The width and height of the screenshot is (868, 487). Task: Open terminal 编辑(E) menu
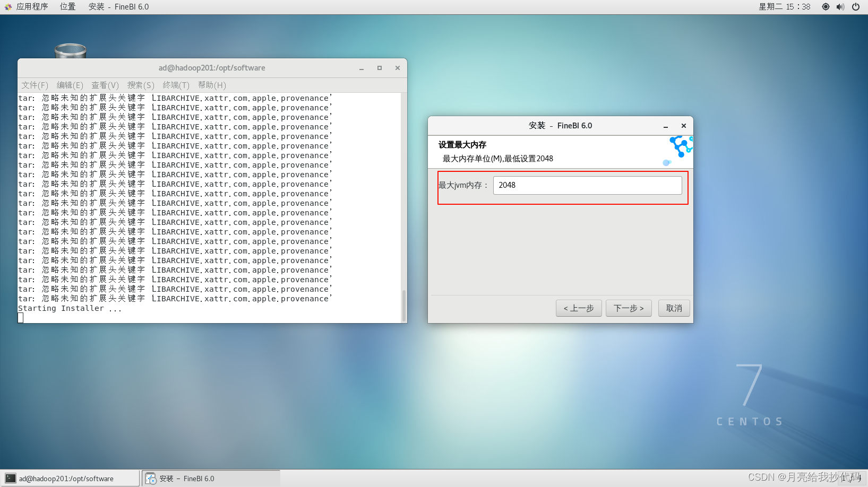point(70,85)
